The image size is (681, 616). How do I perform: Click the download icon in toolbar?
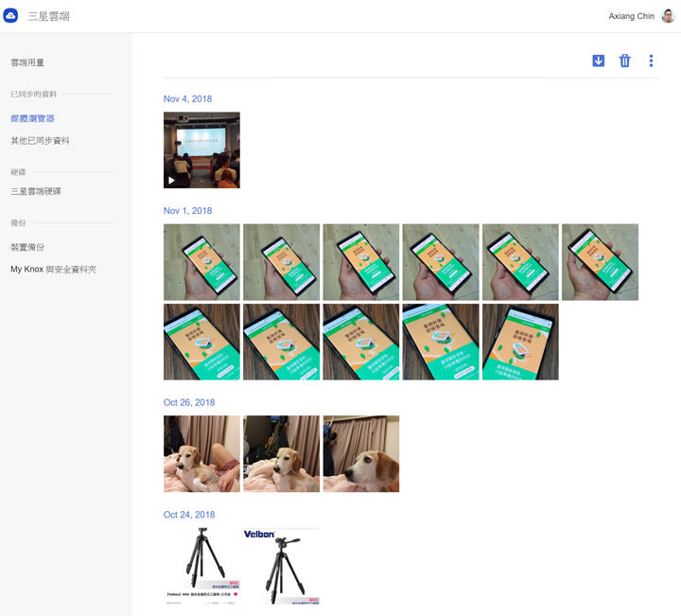click(x=598, y=61)
